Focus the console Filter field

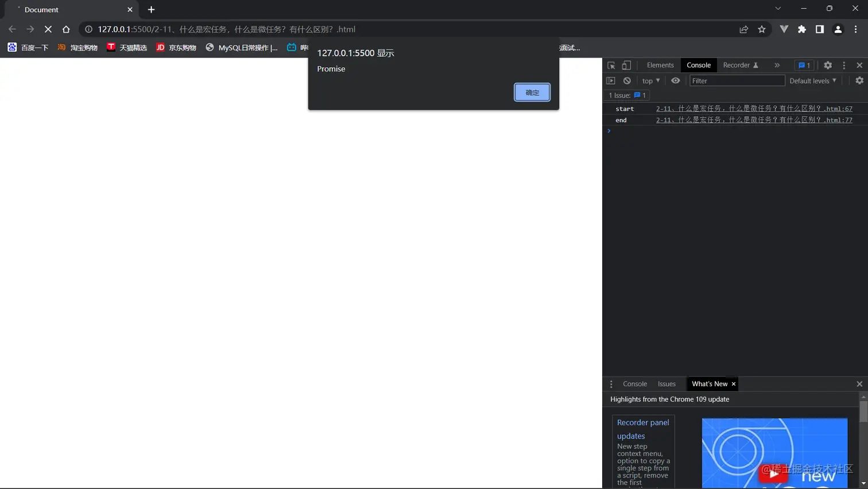tap(737, 81)
